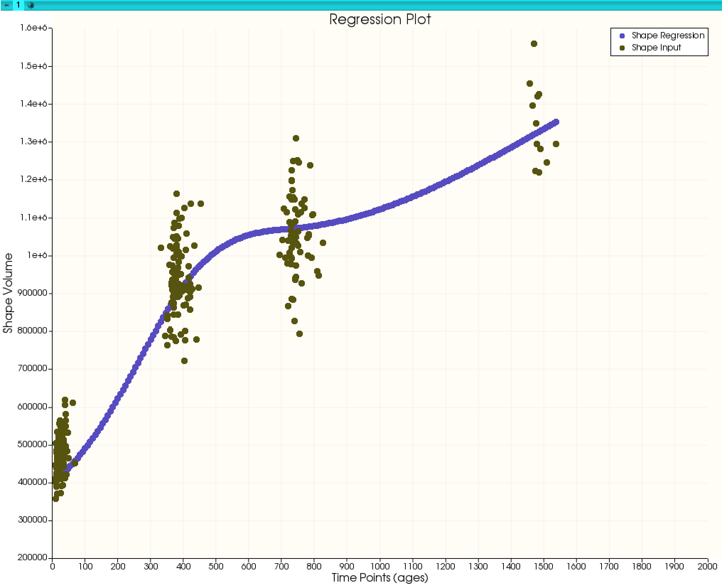Click the 200000 tick label on y-axis
This screenshot has width=722, height=588.
tap(32, 557)
